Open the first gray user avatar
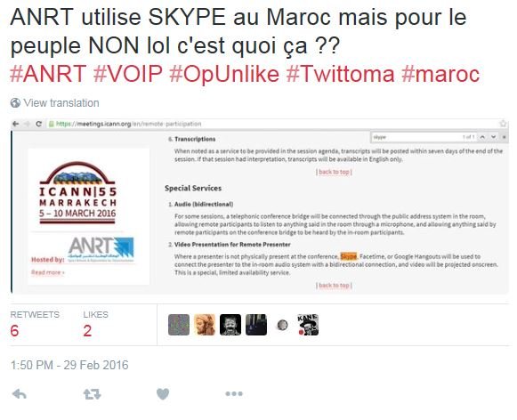 (179, 325)
